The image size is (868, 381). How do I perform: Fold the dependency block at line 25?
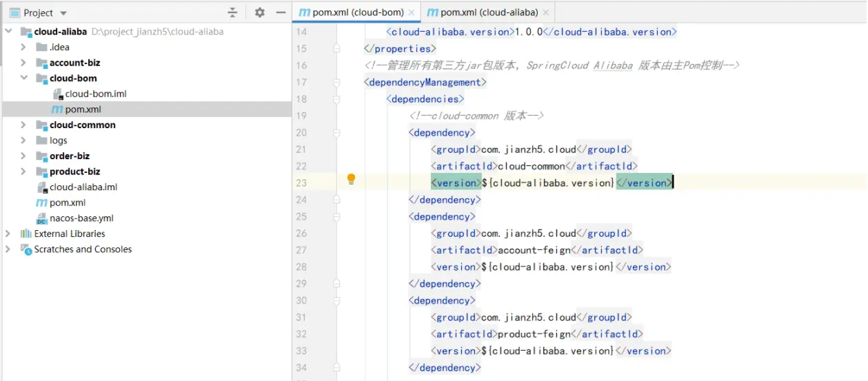(336, 216)
